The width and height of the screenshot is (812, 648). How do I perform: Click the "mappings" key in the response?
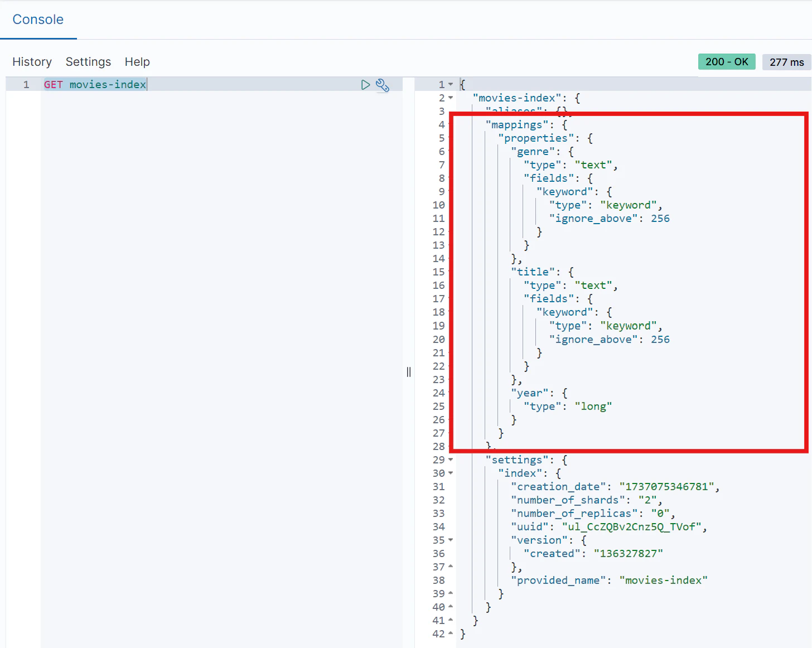[517, 125]
